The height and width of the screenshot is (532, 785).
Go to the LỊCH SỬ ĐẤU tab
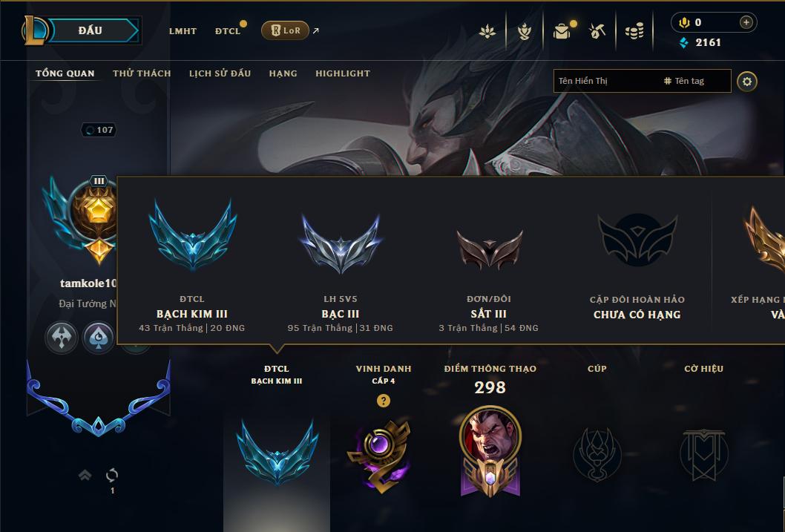(220, 73)
